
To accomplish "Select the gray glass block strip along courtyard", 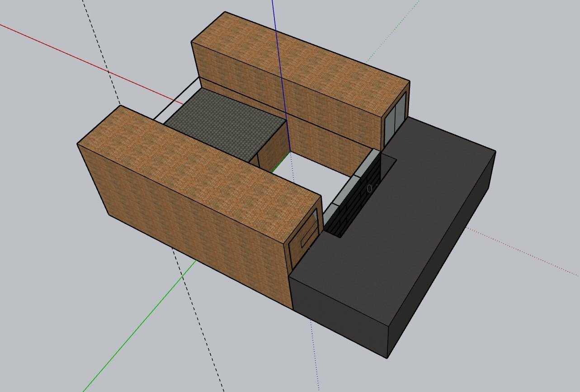I will click(350, 185).
